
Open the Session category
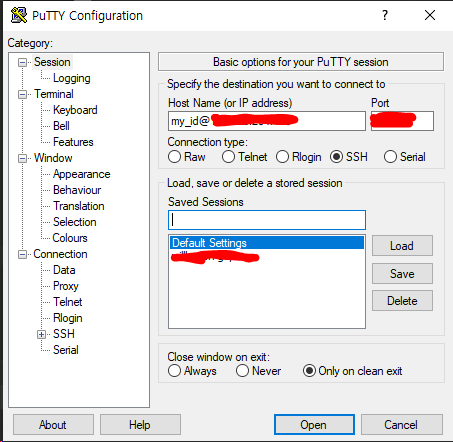pos(52,62)
